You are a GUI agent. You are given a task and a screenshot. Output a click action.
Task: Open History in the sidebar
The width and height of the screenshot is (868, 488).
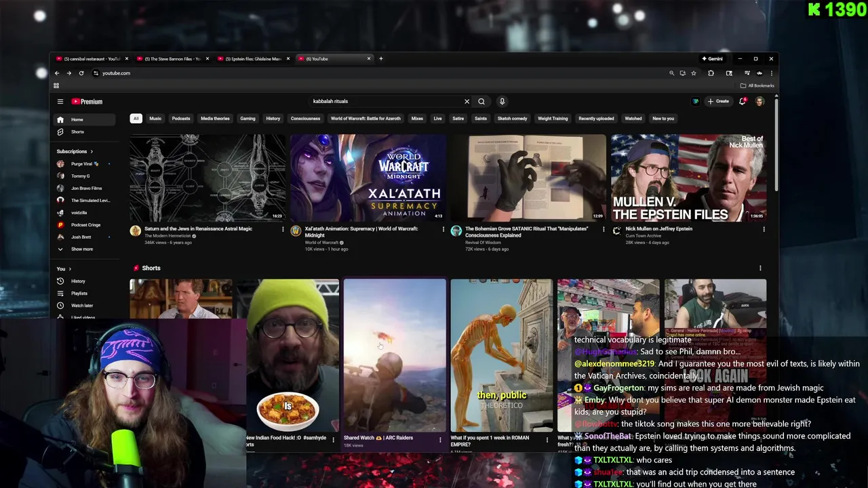point(85,281)
